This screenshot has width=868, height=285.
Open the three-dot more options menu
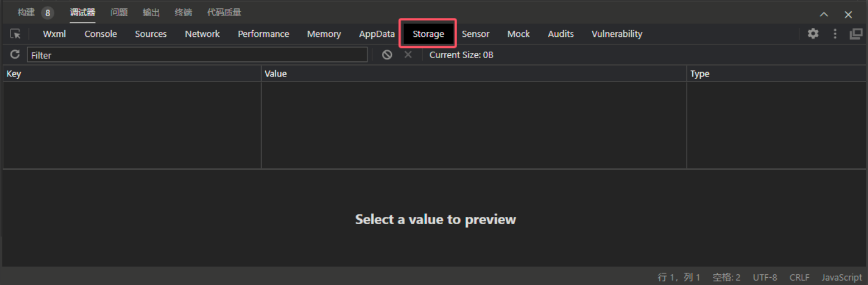[x=835, y=34]
